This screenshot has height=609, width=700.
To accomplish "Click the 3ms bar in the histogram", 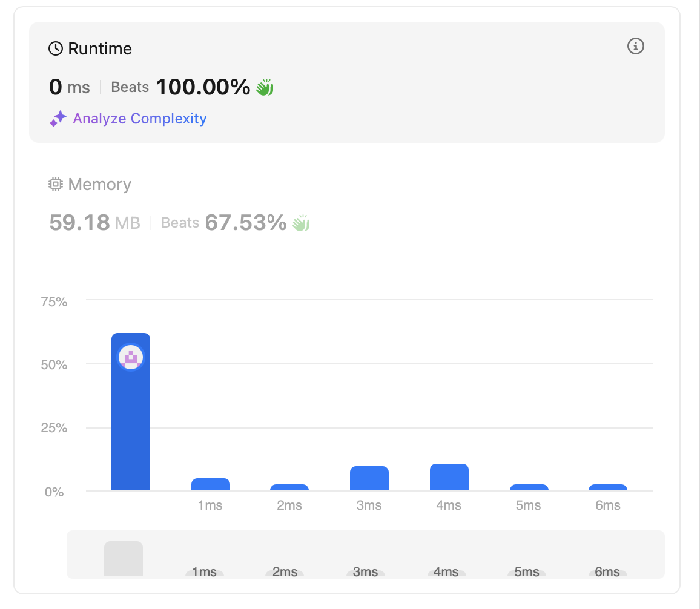I will tap(369, 478).
